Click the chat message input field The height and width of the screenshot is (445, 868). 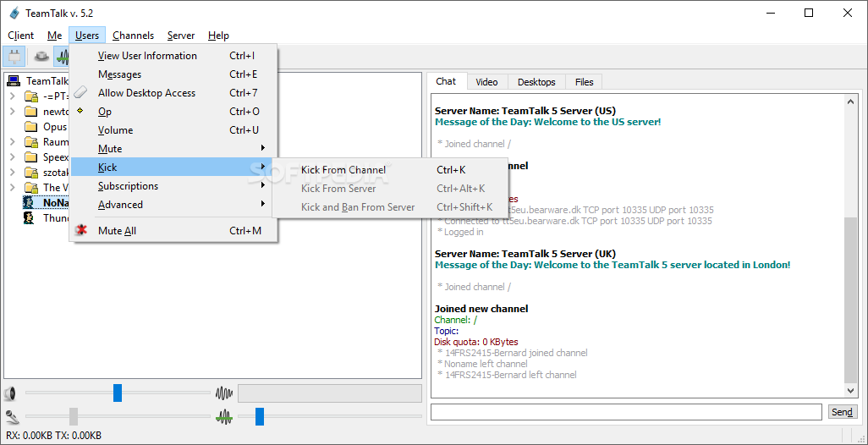pyautogui.click(x=626, y=412)
